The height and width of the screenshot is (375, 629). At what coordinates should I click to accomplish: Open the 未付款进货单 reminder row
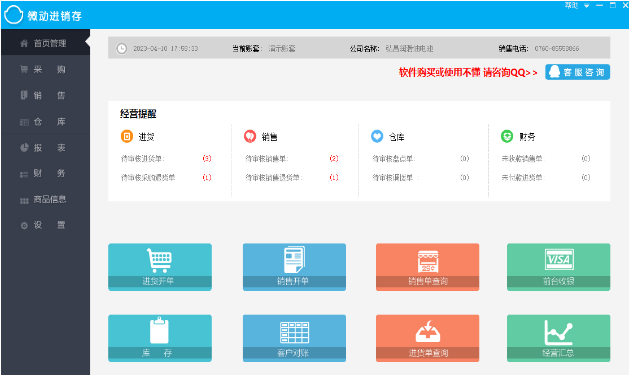[x=546, y=177]
